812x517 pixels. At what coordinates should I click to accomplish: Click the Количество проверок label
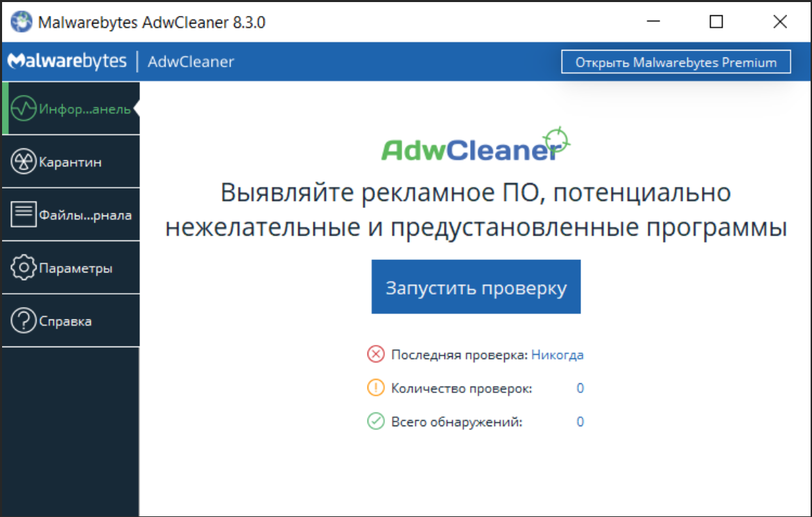coord(461,389)
